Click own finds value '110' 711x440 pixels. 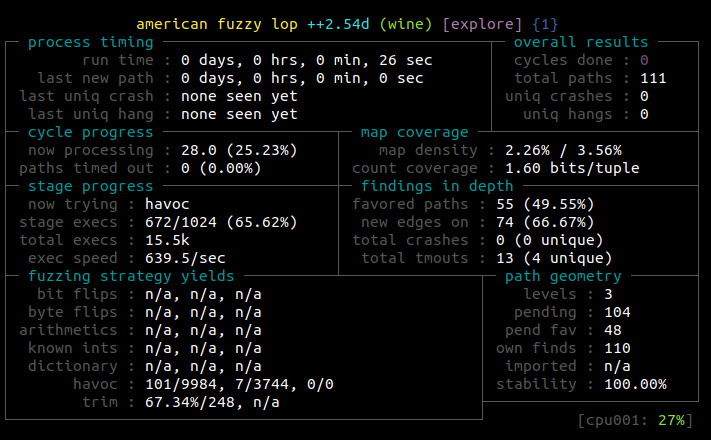(x=617, y=348)
